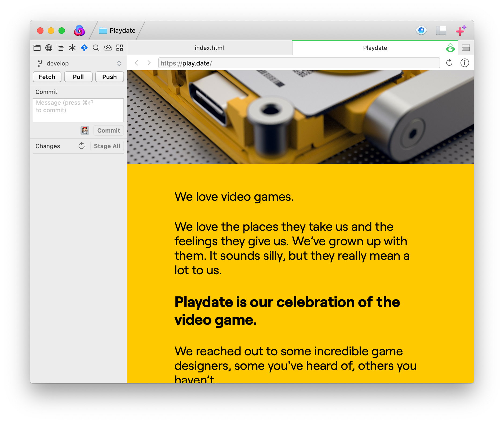Click the pink plus sparkle new icon
The image size is (504, 423).
(x=461, y=30)
